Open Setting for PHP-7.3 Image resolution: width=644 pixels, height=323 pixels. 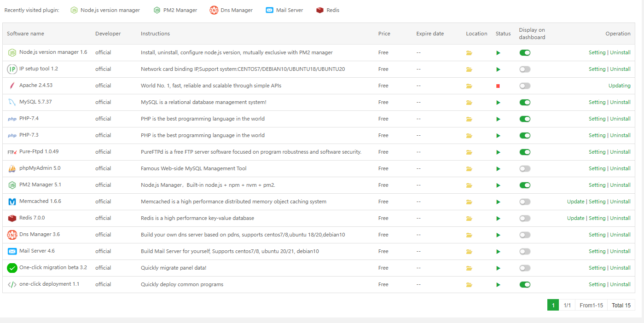(x=597, y=135)
